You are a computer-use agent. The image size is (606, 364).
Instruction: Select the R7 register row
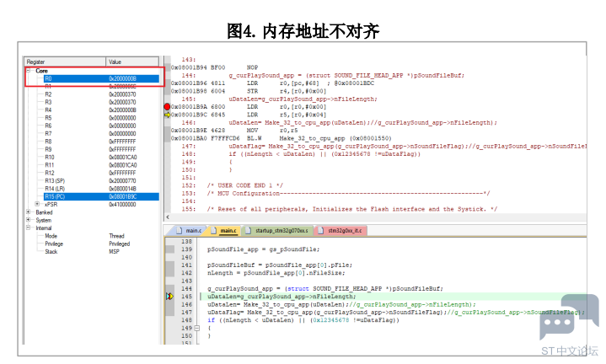(102, 133)
